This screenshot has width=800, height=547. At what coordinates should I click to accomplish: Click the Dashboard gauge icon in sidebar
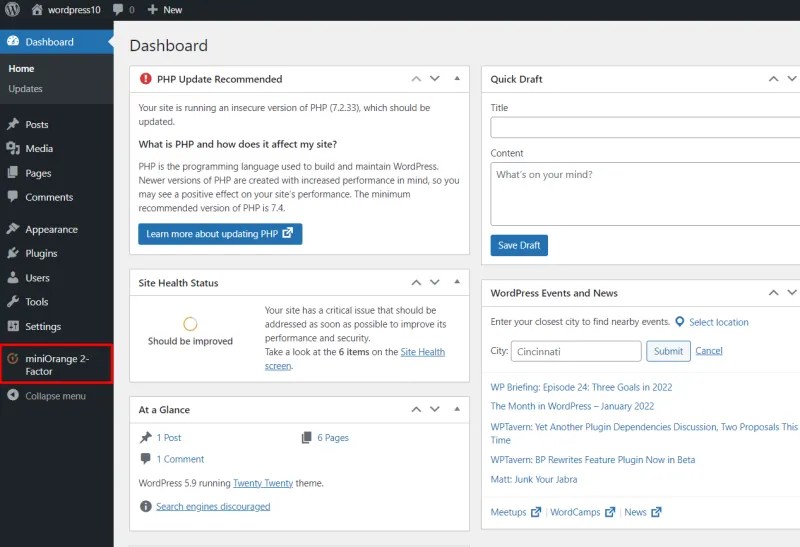click(13, 41)
